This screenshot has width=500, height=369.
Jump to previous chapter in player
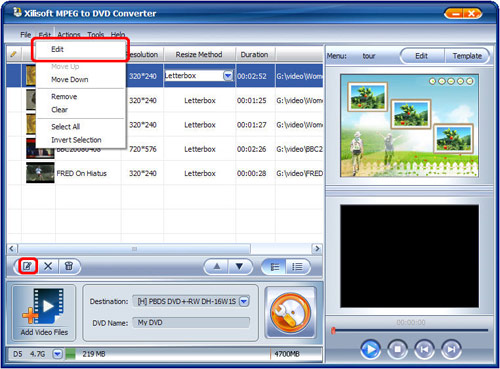point(424,349)
